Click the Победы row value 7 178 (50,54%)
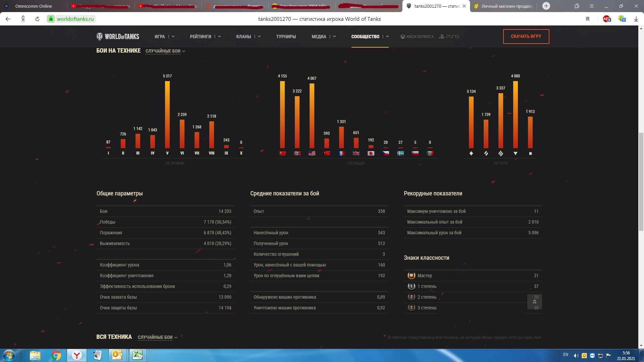The image size is (644, 362). pyautogui.click(x=217, y=222)
